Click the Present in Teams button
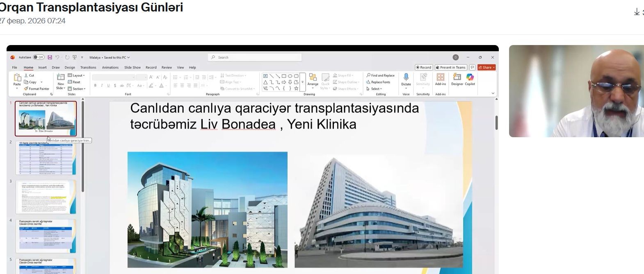Screen dimensions: 644x274 (x=451, y=68)
